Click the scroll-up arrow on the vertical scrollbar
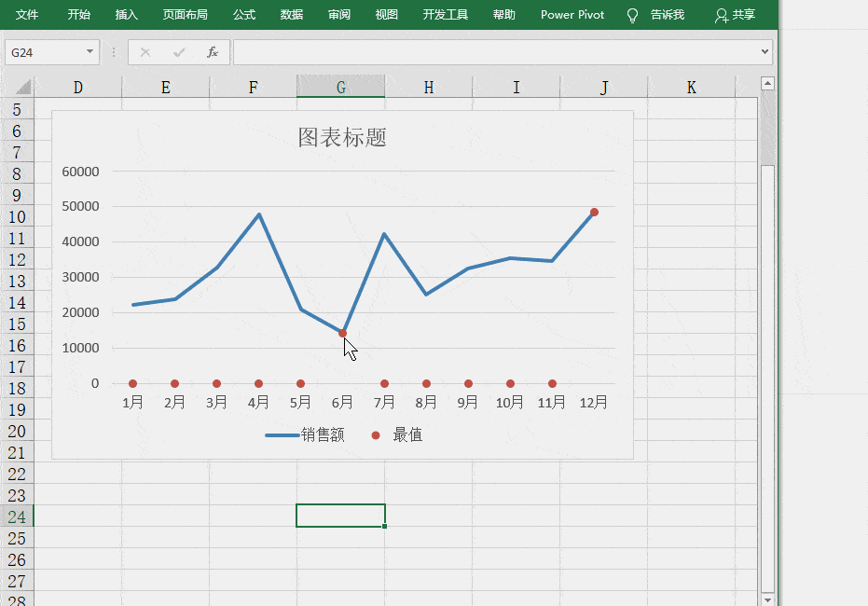 pyautogui.click(x=766, y=83)
